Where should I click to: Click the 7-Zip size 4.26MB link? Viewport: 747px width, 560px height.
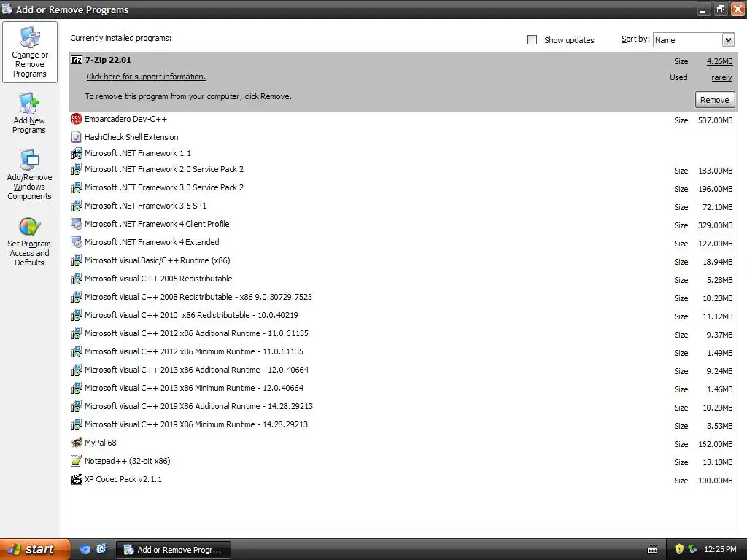click(x=719, y=61)
